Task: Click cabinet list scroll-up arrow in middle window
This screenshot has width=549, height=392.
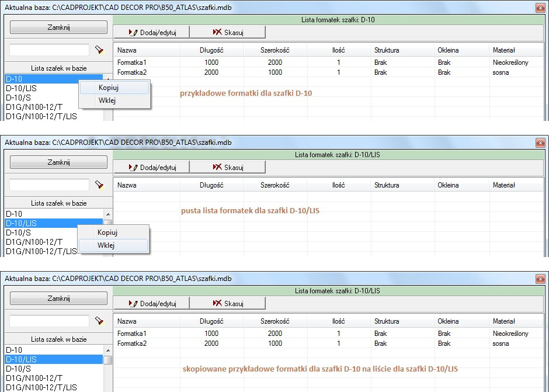Action: pos(108,214)
